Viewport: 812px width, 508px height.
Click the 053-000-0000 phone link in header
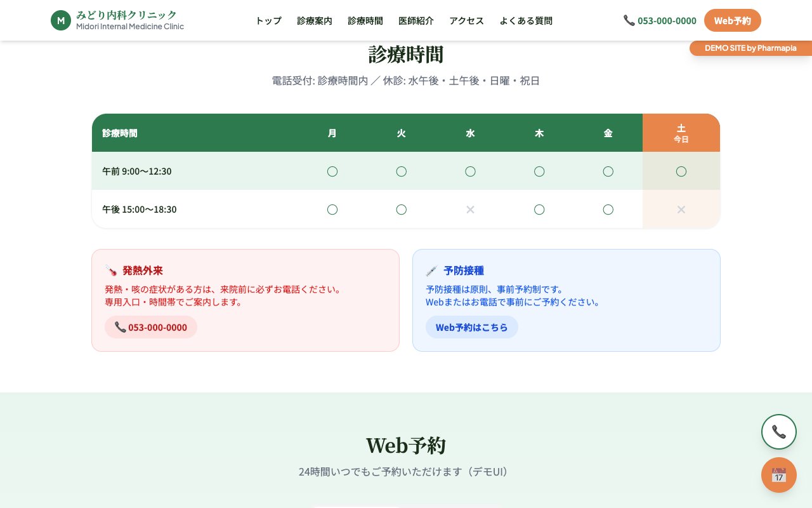(667, 20)
